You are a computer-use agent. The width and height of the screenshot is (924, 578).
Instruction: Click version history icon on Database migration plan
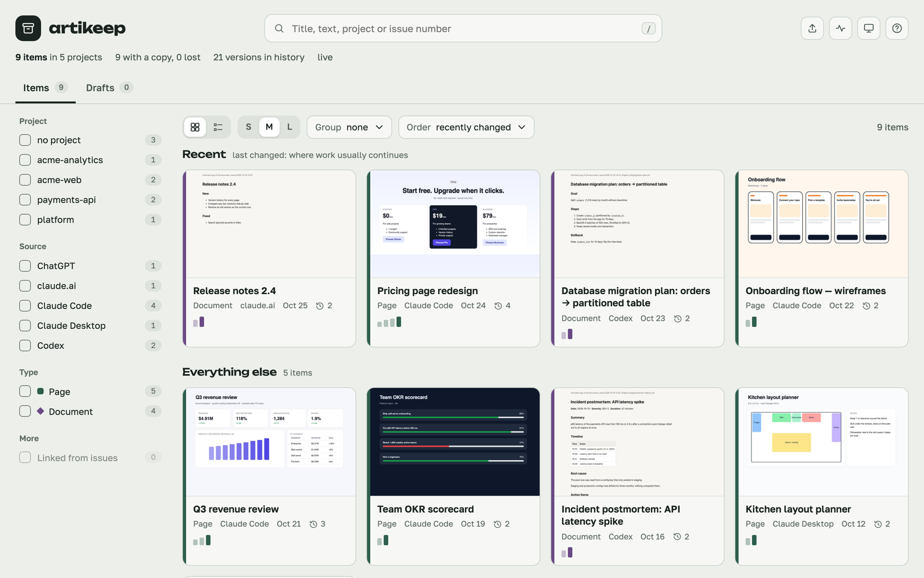[x=677, y=318]
